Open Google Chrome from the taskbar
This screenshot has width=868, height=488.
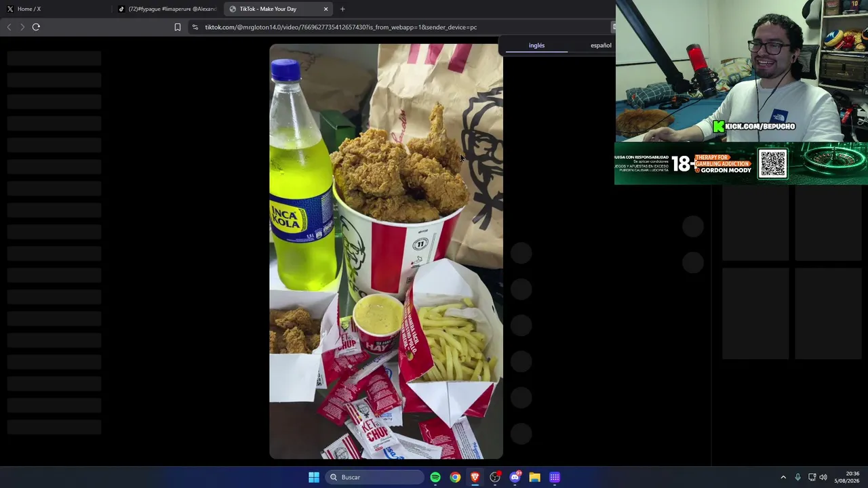pos(455,477)
